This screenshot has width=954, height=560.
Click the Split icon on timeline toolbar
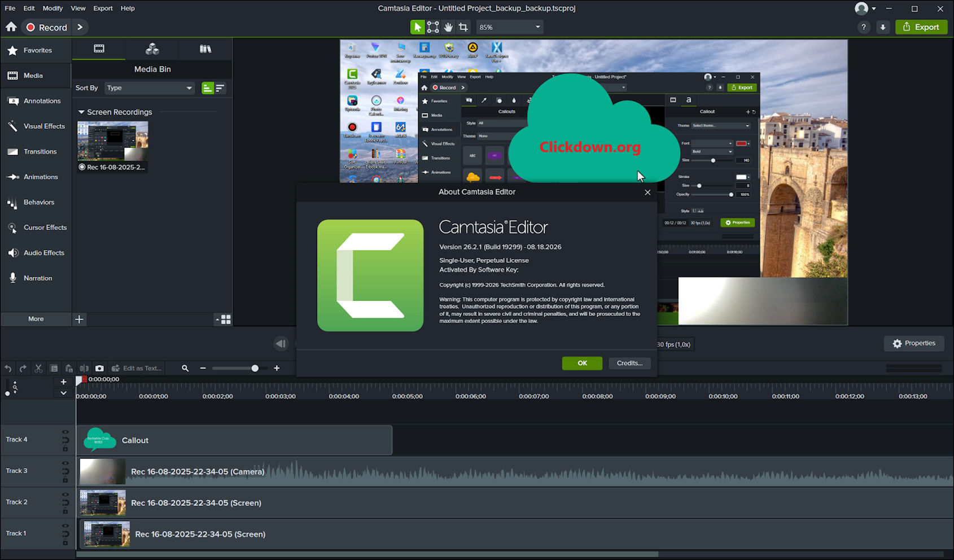[84, 369]
